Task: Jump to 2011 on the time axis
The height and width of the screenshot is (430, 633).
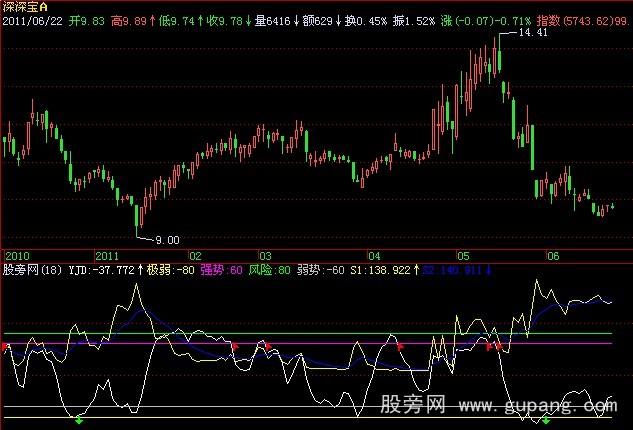Action: [108, 255]
